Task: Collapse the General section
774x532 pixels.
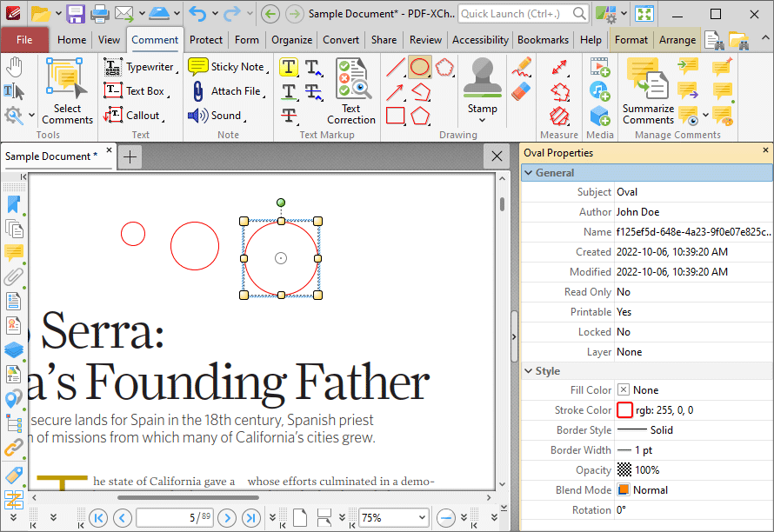Action: 529,173
